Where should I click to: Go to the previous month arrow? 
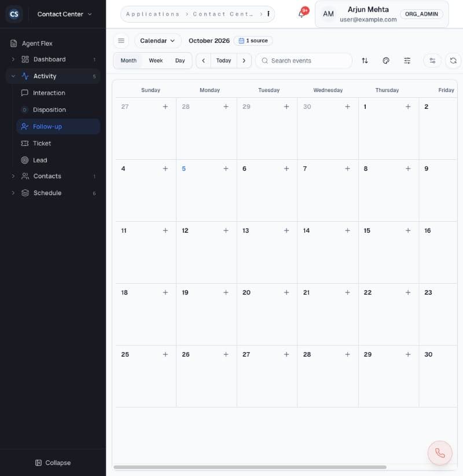204,61
